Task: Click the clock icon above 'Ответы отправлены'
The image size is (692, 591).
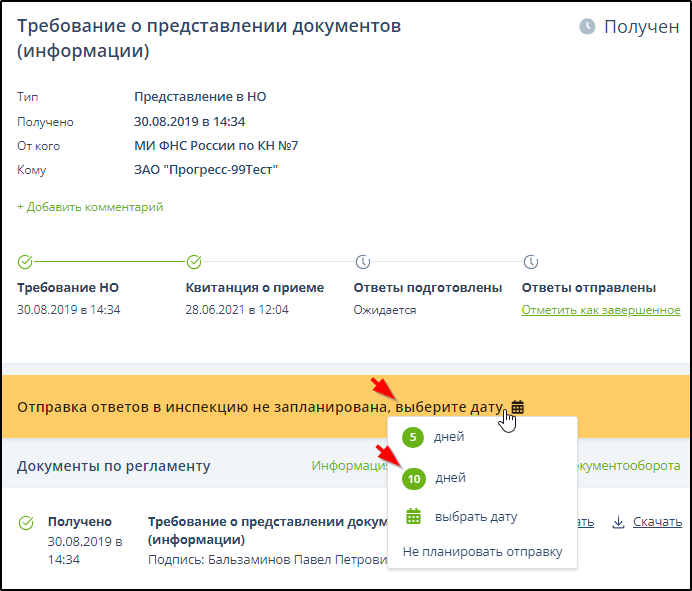Action: click(530, 262)
